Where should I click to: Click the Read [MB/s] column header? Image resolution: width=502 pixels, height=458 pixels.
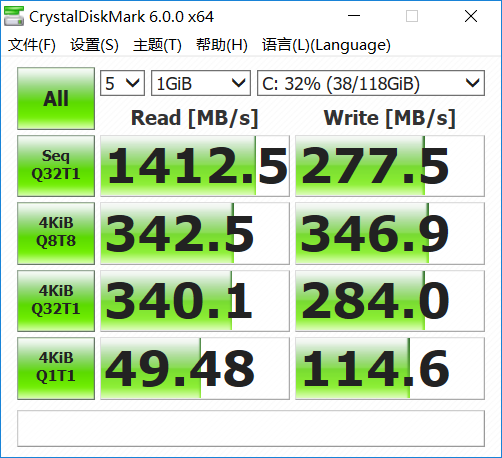point(195,118)
